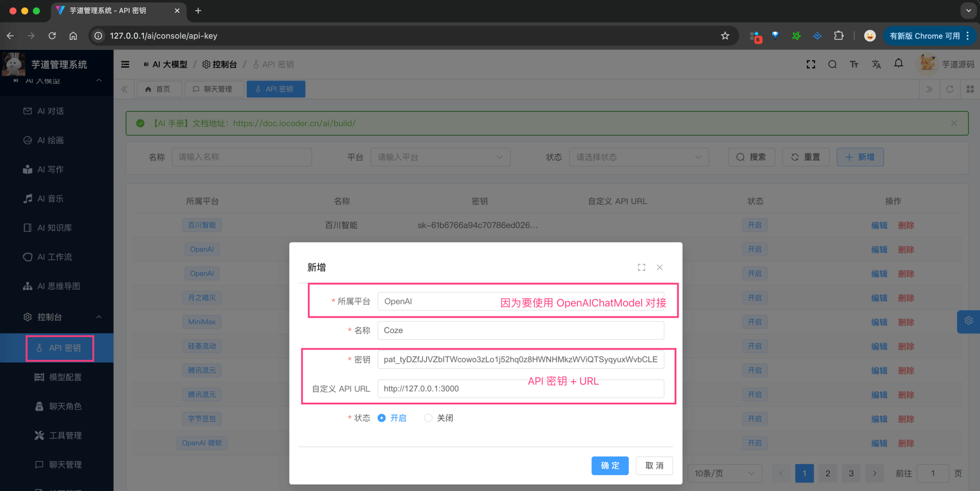Open the notification bell icon

point(898,64)
